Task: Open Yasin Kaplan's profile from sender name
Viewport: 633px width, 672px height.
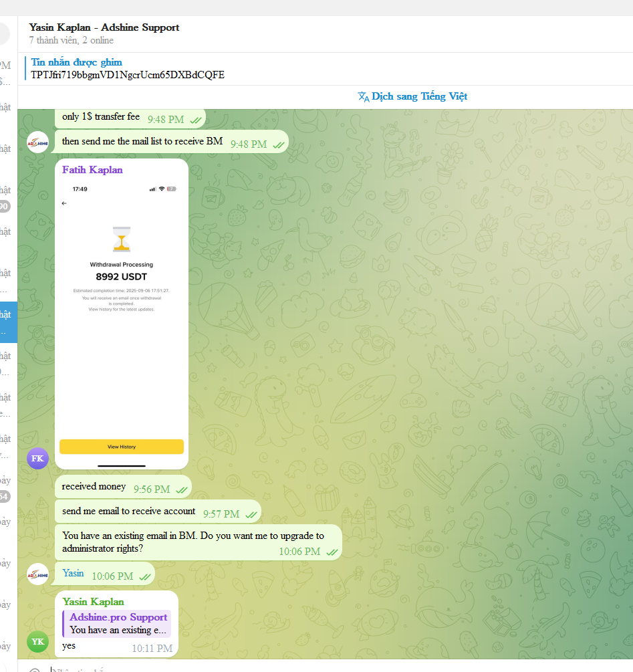Action: tap(93, 602)
